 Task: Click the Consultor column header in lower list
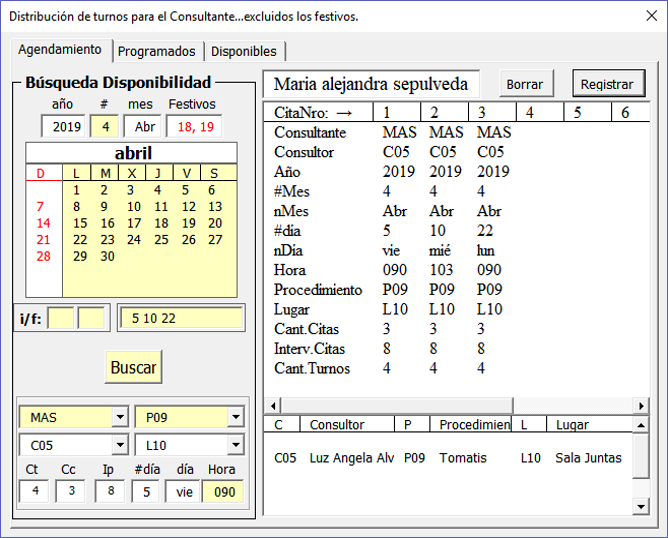[347, 425]
